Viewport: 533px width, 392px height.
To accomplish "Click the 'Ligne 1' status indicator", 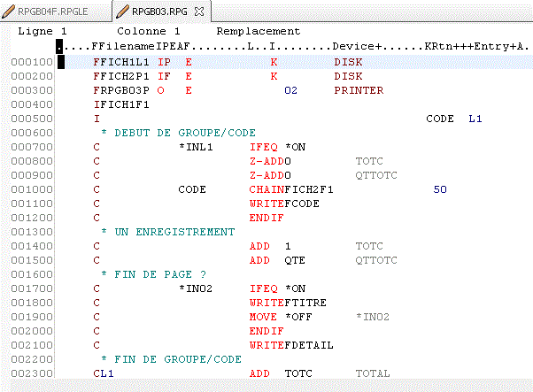I will tap(42, 31).
